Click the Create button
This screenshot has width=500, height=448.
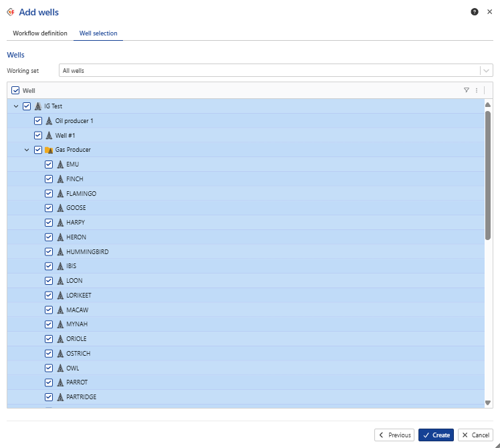[436, 435]
